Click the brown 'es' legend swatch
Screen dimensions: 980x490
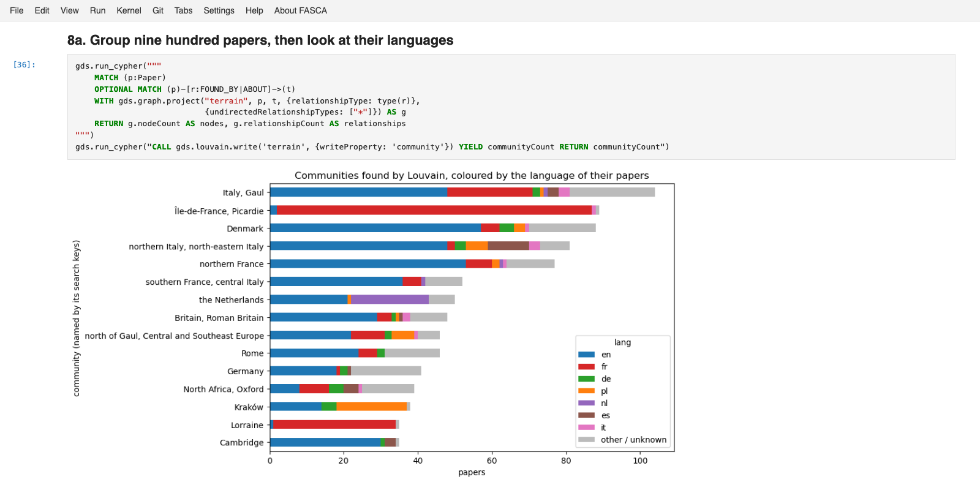(586, 415)
